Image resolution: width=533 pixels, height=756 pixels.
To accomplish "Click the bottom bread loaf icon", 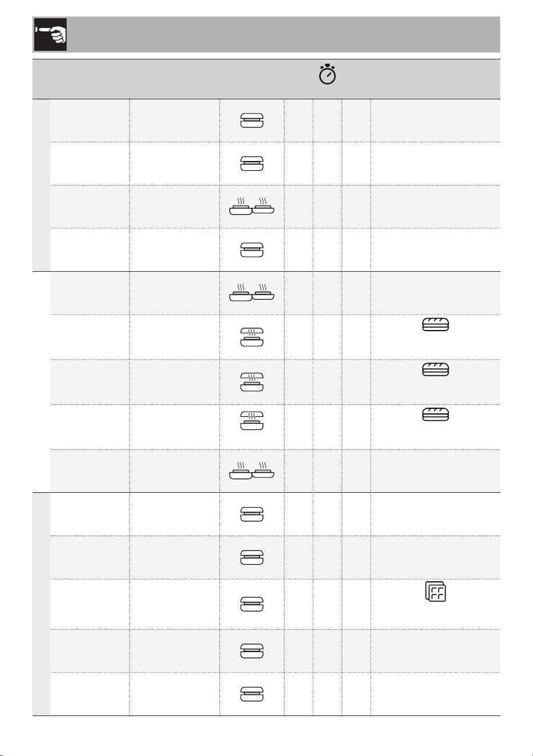I will coord(435,415).
